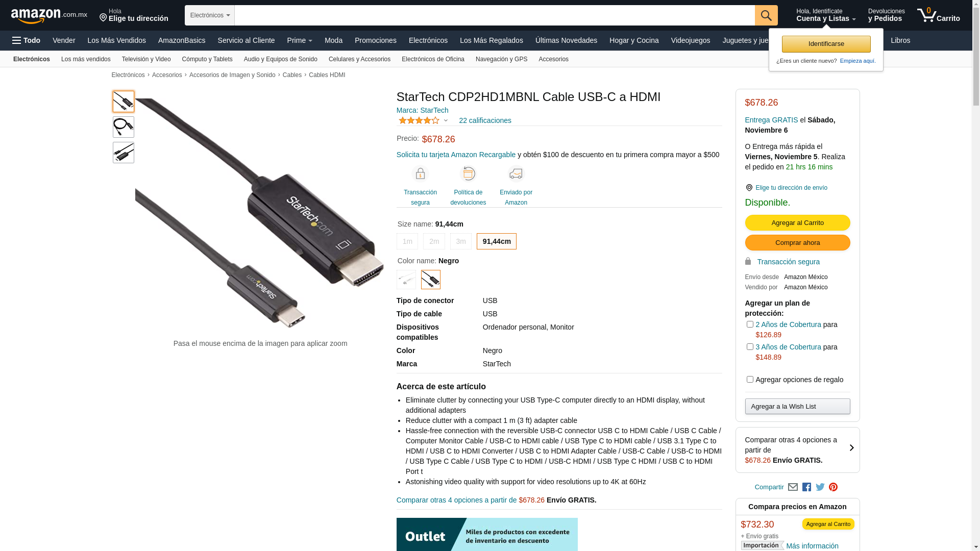The height and width of the screenshot is (551, 980).
Task: Expand Comparar otras 4 opciones chevron
Action: [x=851, y=448]
